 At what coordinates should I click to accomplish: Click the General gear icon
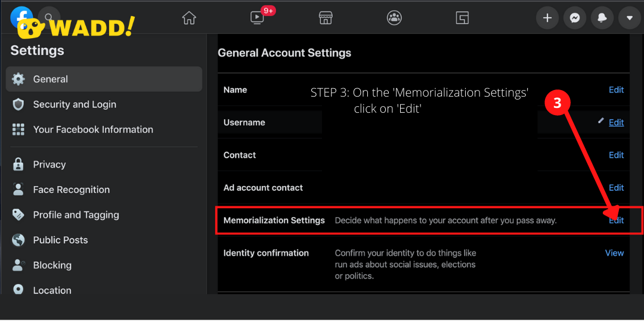coord(18,79)
